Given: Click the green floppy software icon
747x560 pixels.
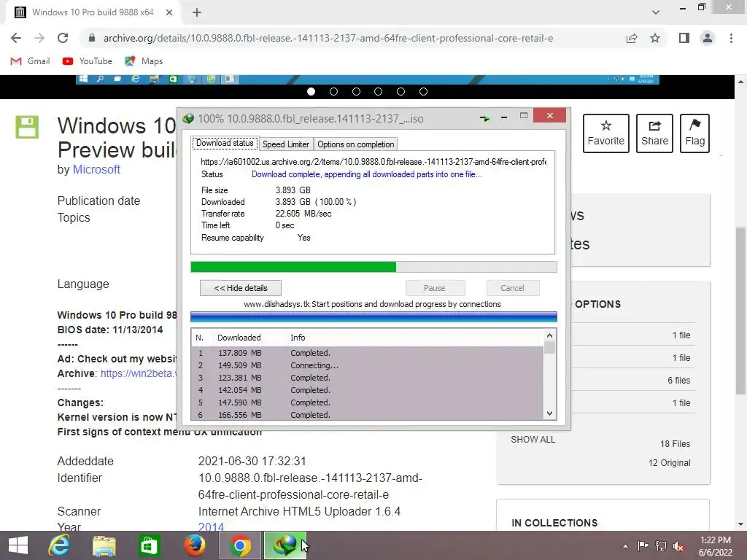Looking at the screenshot, I should point(27,127).
